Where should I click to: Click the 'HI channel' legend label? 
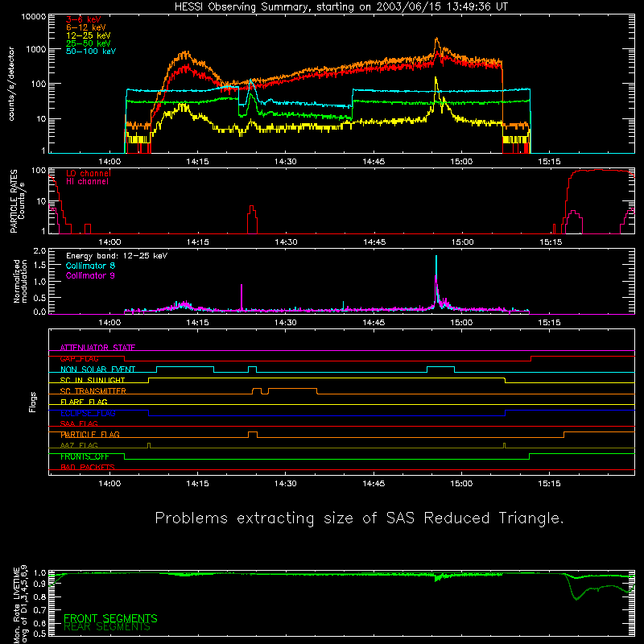tap(87, 182)
